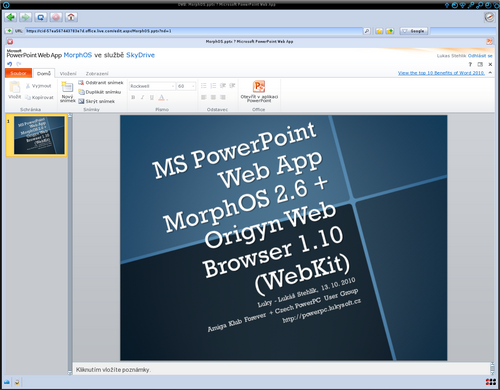Undo last action with the undo arrow
The image size is (500, 390).
click(10, 64)
